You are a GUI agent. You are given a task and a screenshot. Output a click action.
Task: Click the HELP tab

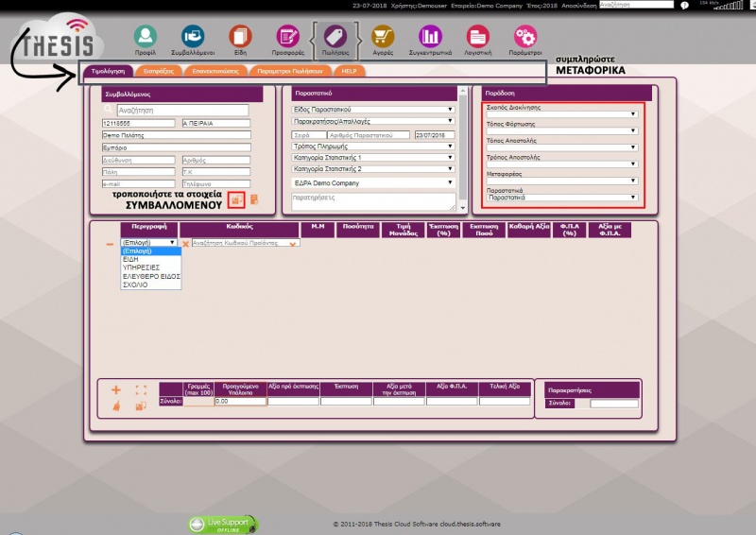pos(350,71)
